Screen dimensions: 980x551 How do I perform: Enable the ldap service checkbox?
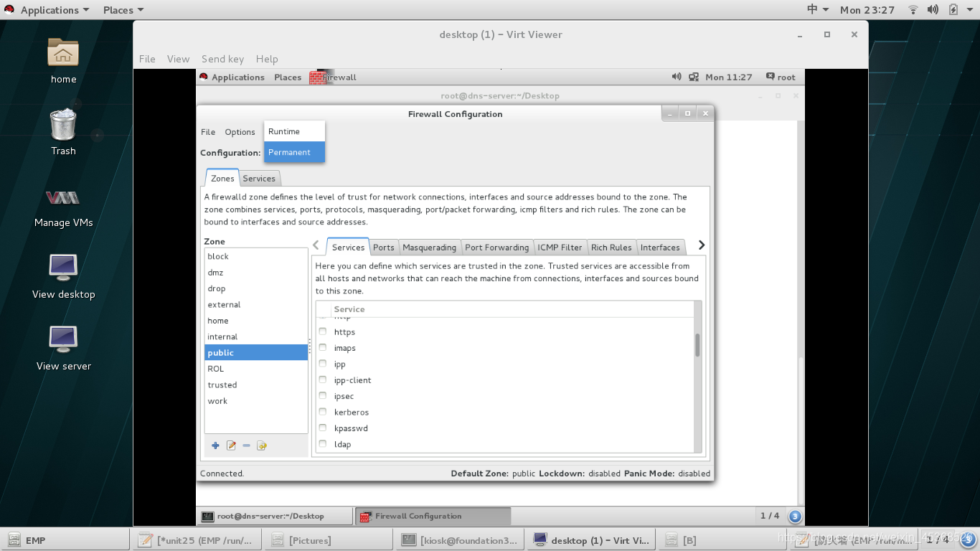323,444
